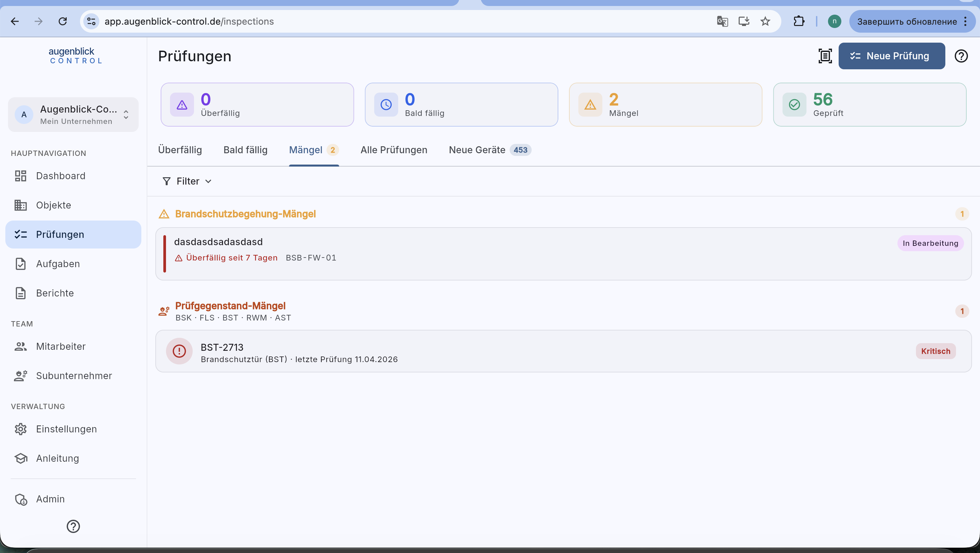Open the Subunternehmer page
Screen dimensions: 980x553
(x=73, y=376)
